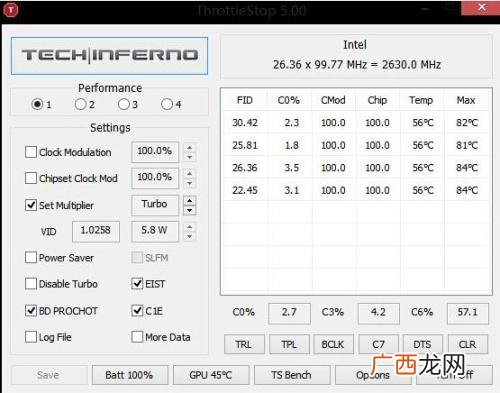
Task: Toggle the BD PROCHOT checkbox
Action: (x=31, y=311)
